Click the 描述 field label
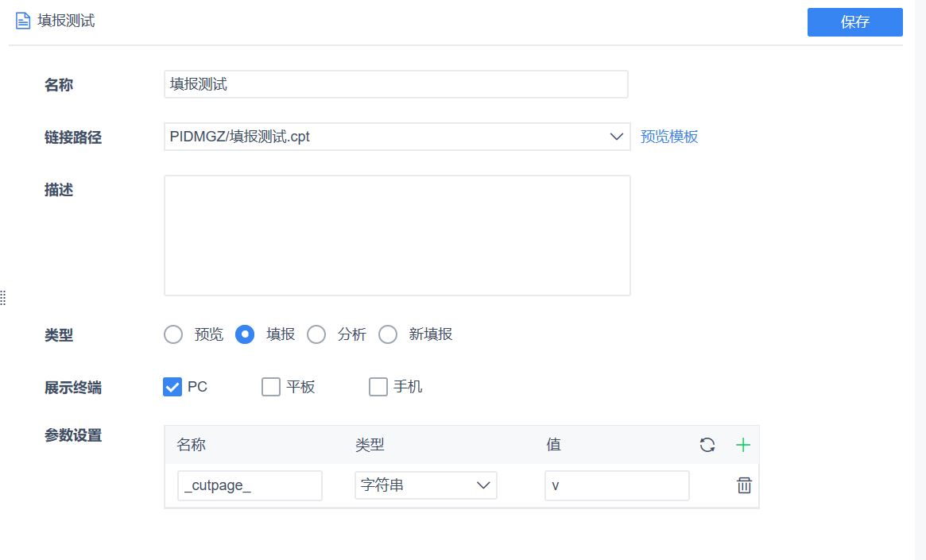 (x=59, y=190)
